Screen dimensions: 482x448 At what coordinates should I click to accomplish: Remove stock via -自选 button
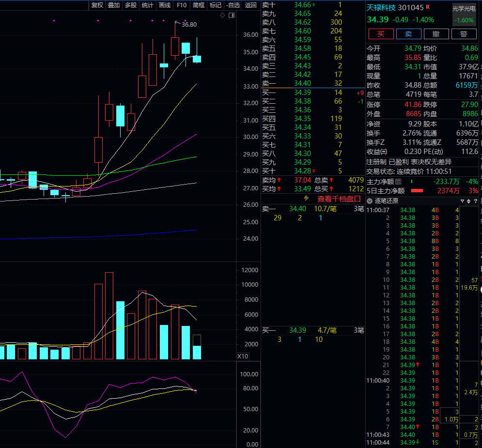pos(233,5)
